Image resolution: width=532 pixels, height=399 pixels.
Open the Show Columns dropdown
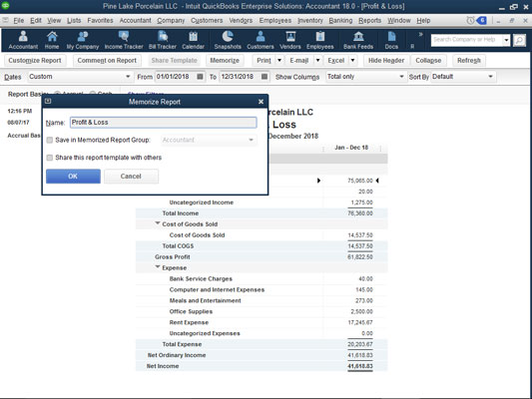click(x=401, y=77)
